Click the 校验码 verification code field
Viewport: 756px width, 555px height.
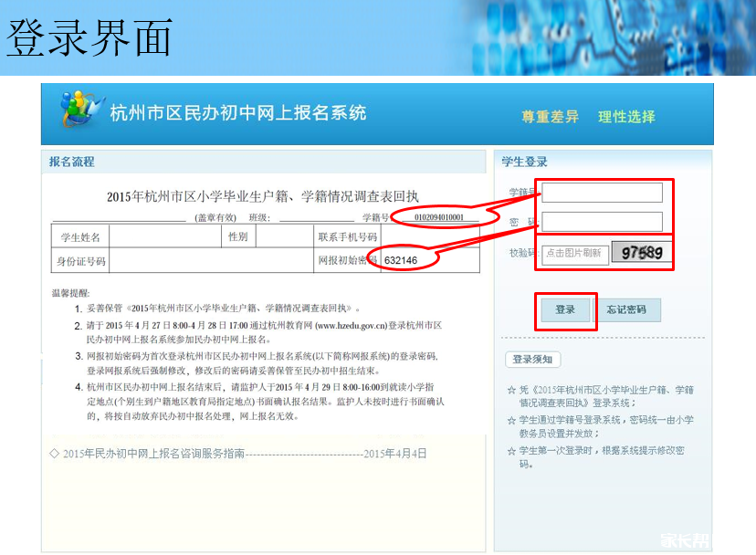pos(573,254)
